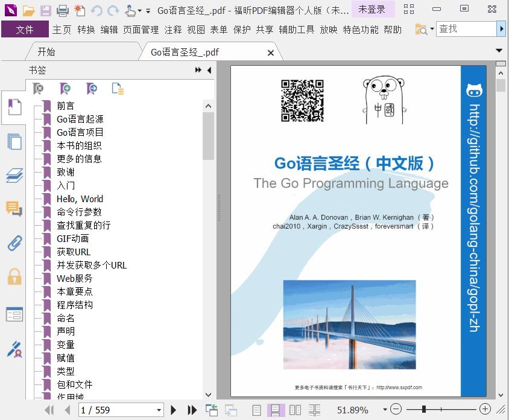Viewport: 509px width, 420px height.
Task: Select the 并发获取多个URL bookmark
Action: coord(92,265)
